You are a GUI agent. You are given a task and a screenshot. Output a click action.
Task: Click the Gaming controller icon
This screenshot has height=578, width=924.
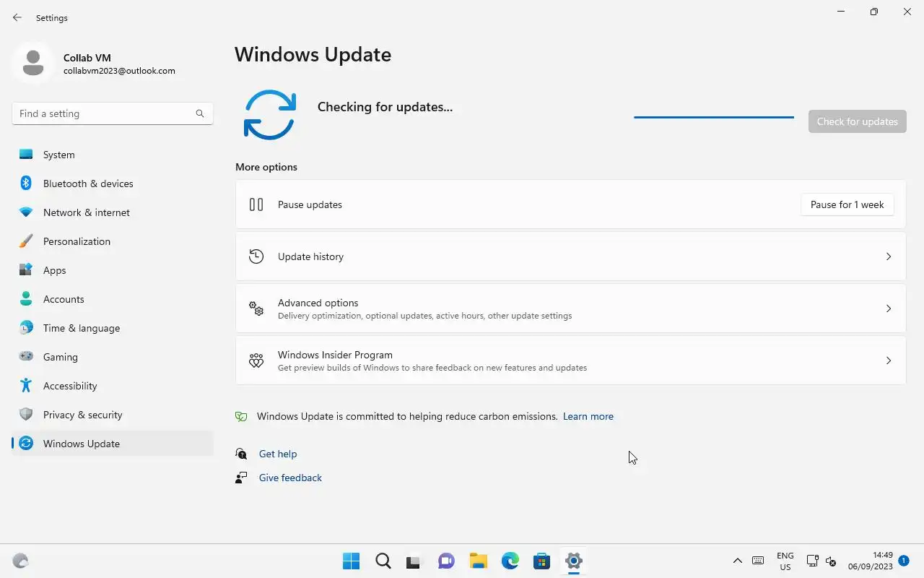[26, 356]
